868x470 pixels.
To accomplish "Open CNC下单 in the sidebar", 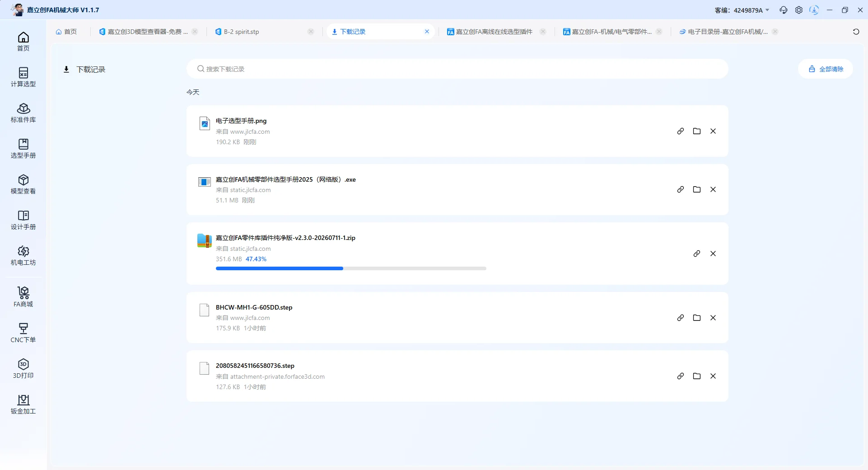I will tap(23, 333).
